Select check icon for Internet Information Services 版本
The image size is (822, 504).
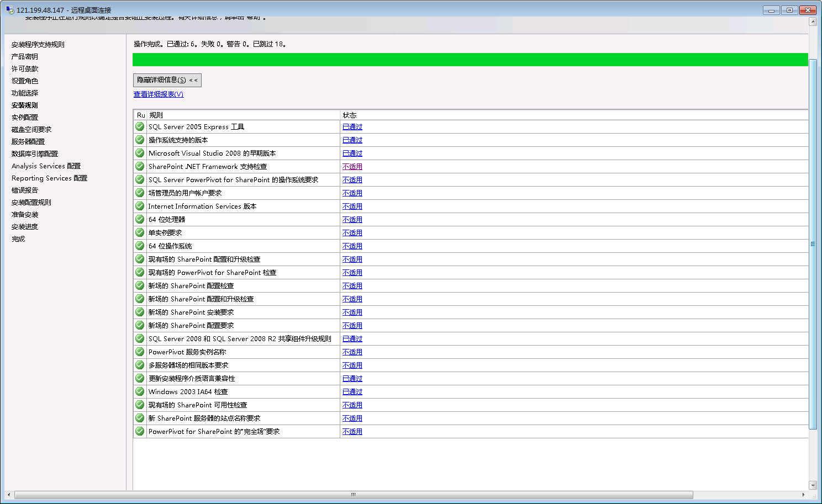coord(140,206)
